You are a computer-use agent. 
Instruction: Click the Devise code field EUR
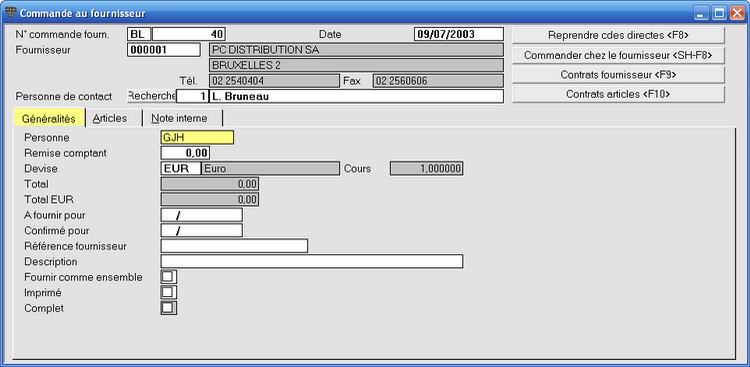[181, 168]
